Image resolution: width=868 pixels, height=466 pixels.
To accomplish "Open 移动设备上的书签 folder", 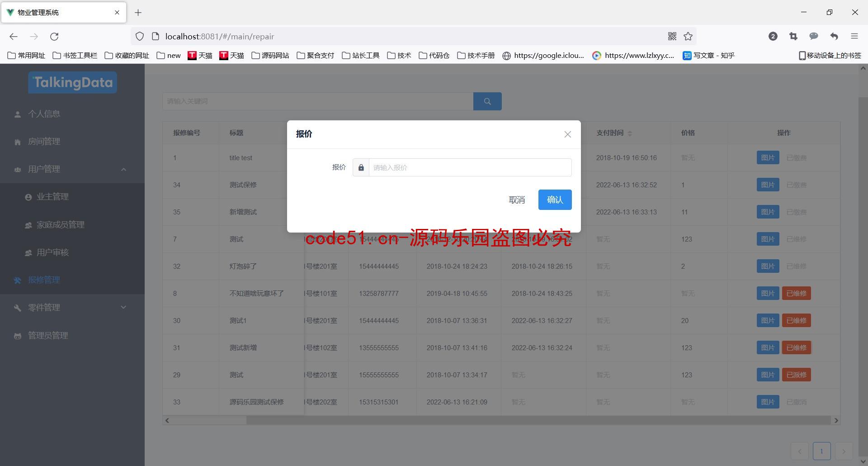I will coord(830,56).
